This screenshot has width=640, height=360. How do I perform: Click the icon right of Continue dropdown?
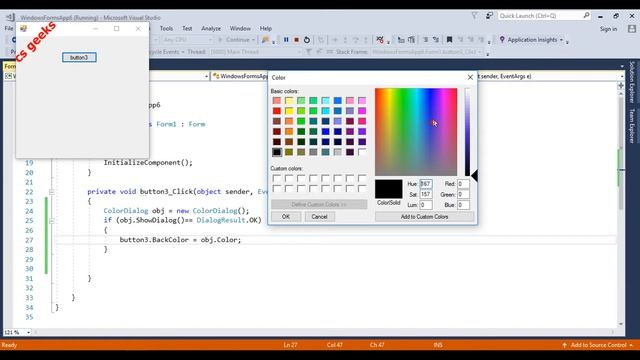tap(265, 40)
